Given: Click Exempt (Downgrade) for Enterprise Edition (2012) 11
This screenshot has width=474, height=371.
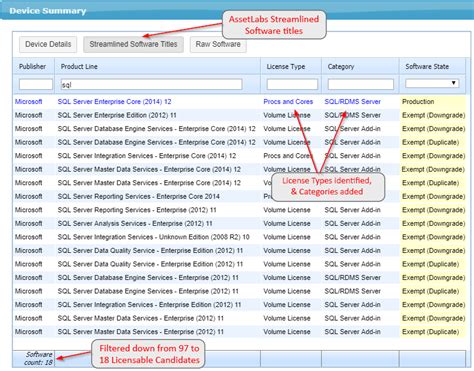Looking at the screenshot, I should pos(433,115).
